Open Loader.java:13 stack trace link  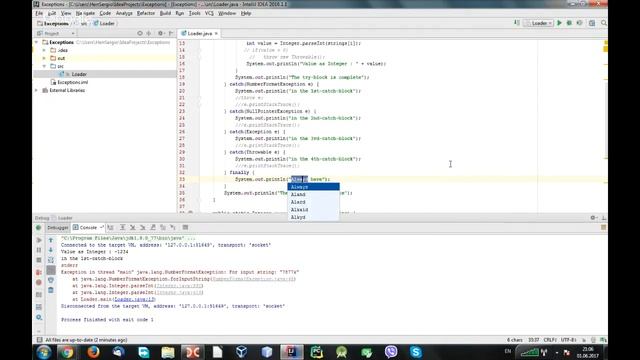click(x=134, y=299)
